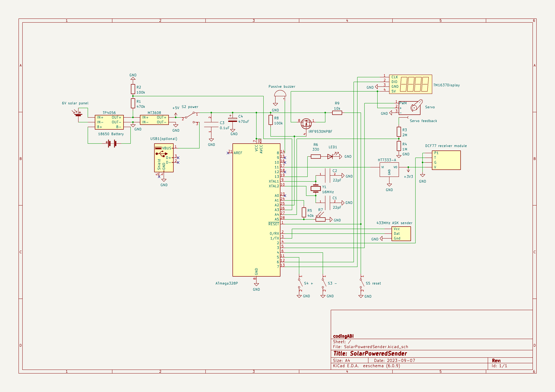Click the DIO pin label on TM1637Display
Viewport: 555px width, 392px height.
tap(394, 82)
